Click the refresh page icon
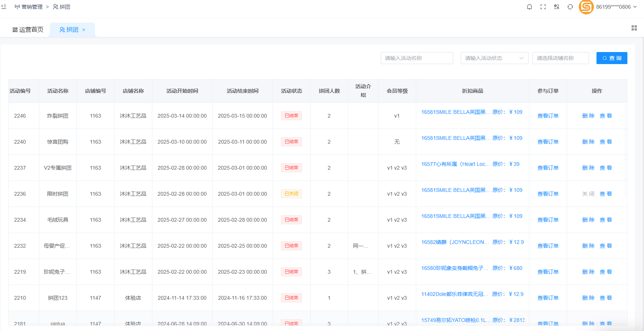 click(570, 7)
